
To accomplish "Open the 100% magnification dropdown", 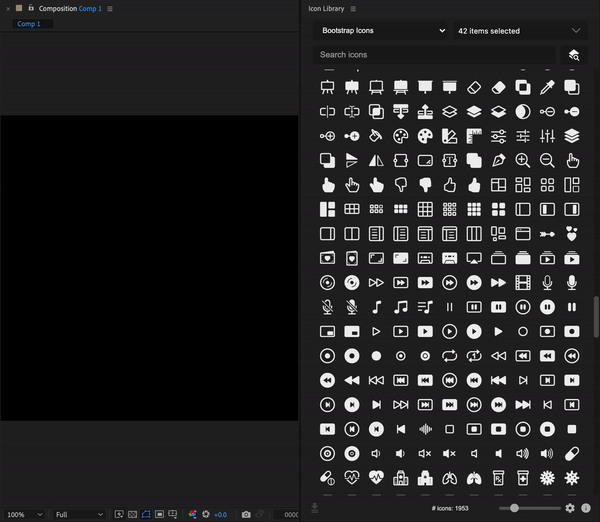I will point(24,514).
